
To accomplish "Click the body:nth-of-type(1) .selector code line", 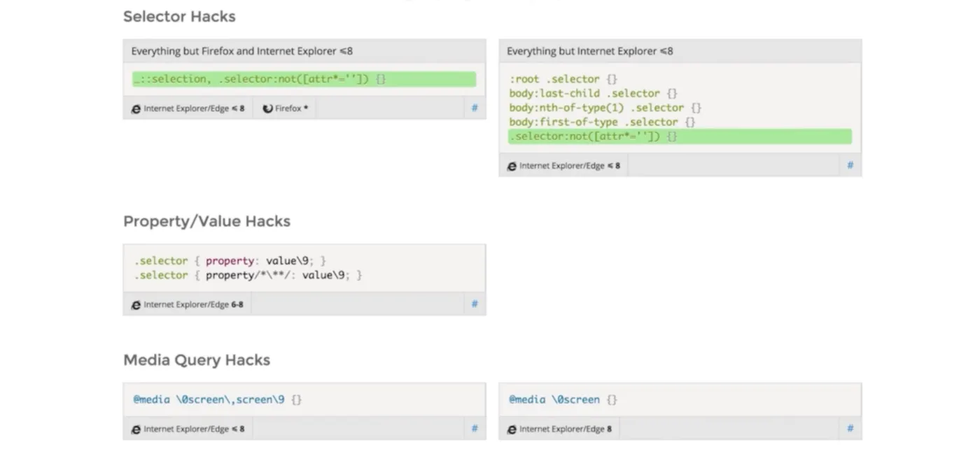I will coord(605,108).
